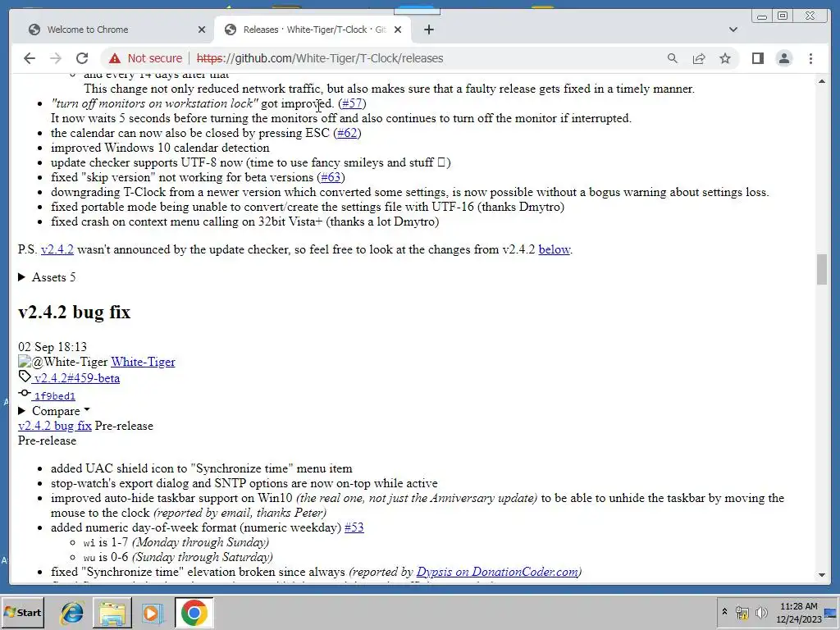Open the Windows Start menu
This screenshot has width=840, height=630.
click(22, 613)
